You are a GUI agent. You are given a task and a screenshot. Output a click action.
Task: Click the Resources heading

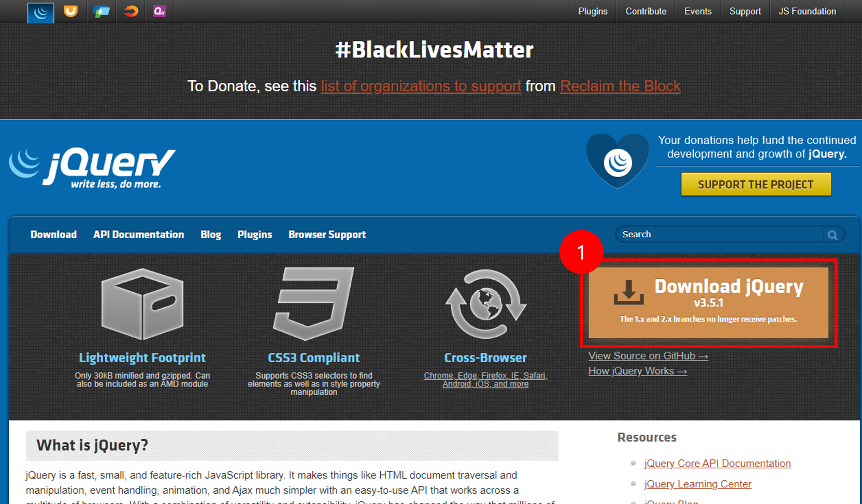(647, 437)
